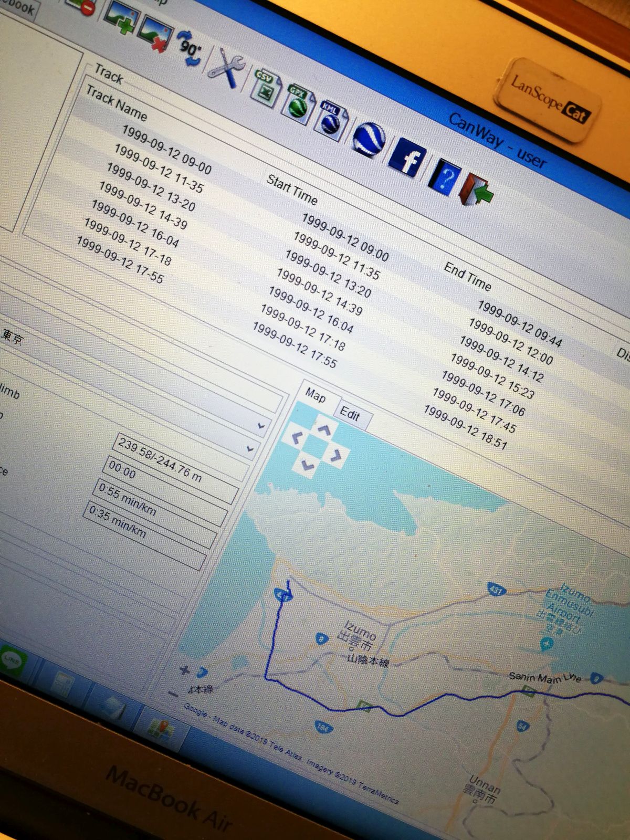Viewport: 630px width, 840px height.
Task: Pan the map down with the arrow
Action: (x=307, y=465)
